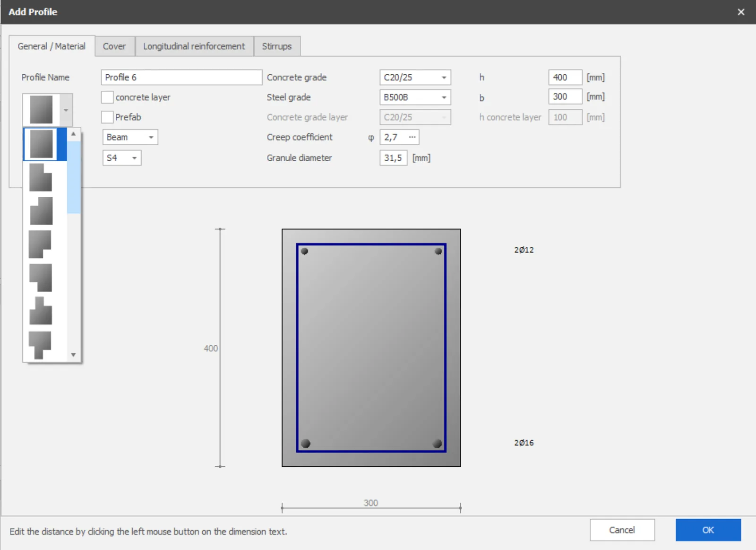Open the Cover tab
The width and height of the screenshot is (756, 550).
114,46
